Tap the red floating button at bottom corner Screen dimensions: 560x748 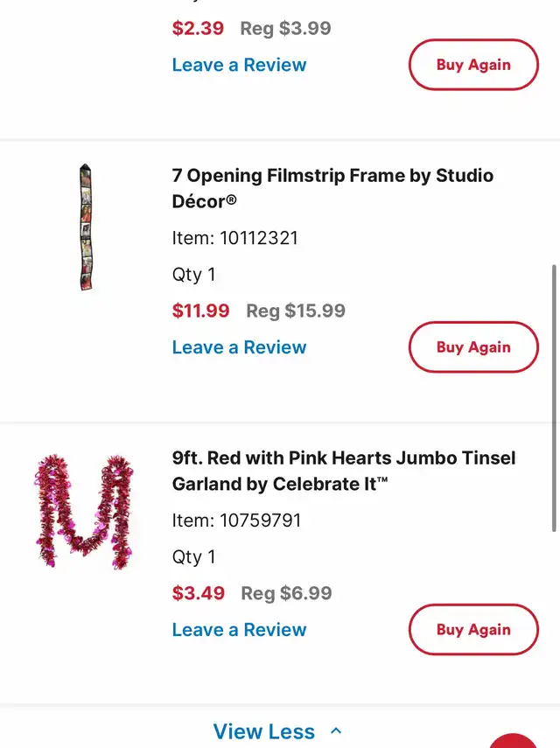(x=516, y=740)
